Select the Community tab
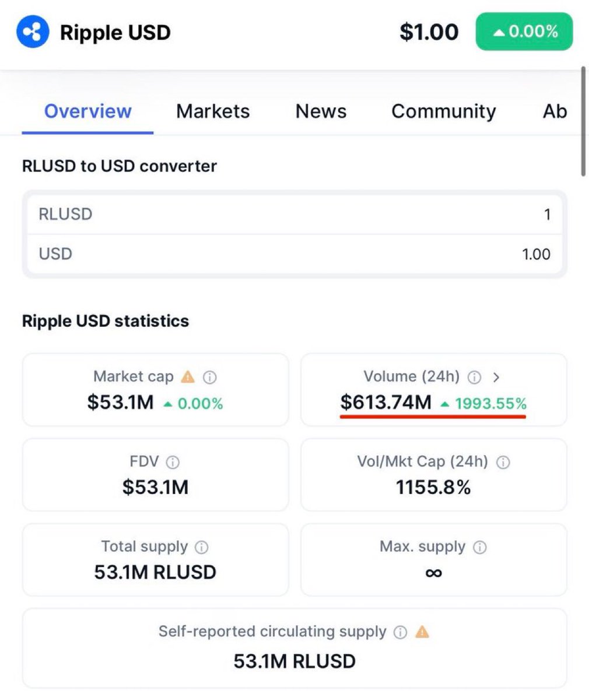The height and width of the screenshot is (700, 589). [x=444, y=111]
